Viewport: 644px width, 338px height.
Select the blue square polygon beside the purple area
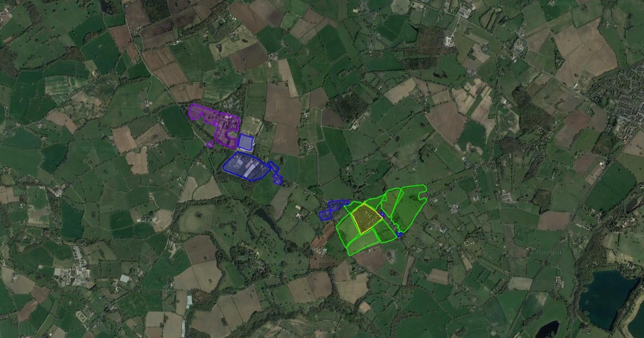point(246,142)
